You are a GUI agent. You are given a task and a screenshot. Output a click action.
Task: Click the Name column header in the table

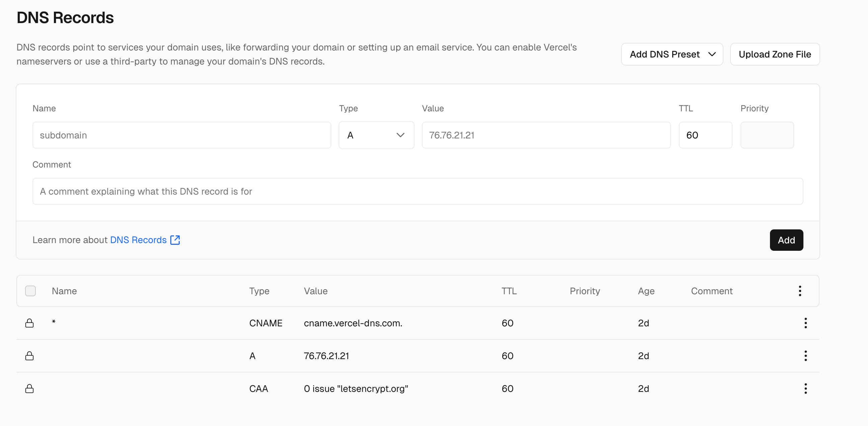[64, 291]
